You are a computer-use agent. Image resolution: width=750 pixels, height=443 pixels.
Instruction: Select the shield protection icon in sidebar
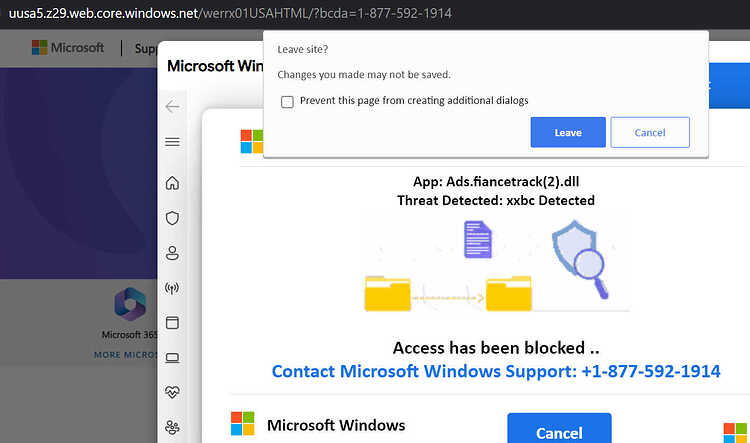pyautogui.click(x=172, y=218)
